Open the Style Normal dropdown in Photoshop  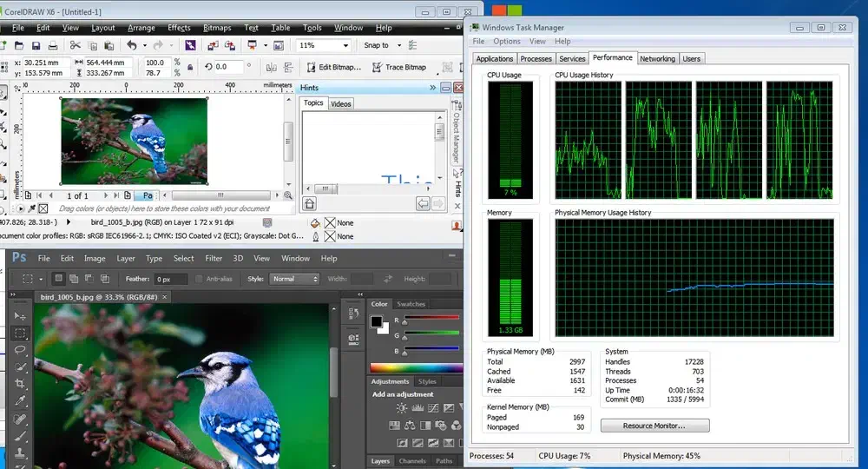[295, 279]
